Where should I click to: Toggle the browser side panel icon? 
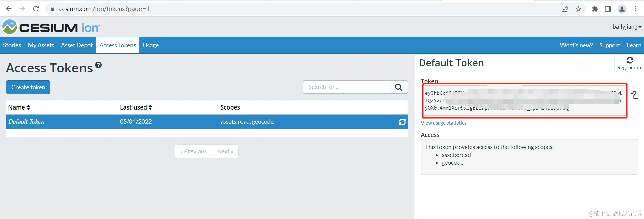(x=608, y=9)
